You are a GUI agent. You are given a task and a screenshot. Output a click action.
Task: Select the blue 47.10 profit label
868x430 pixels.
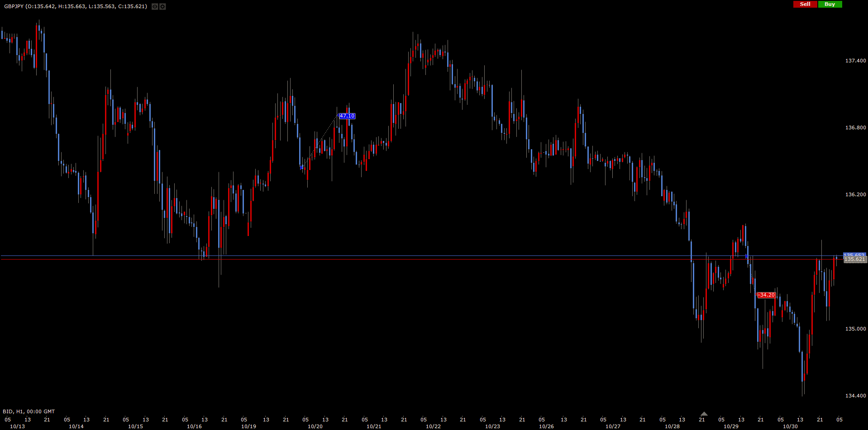pos(347,116)
